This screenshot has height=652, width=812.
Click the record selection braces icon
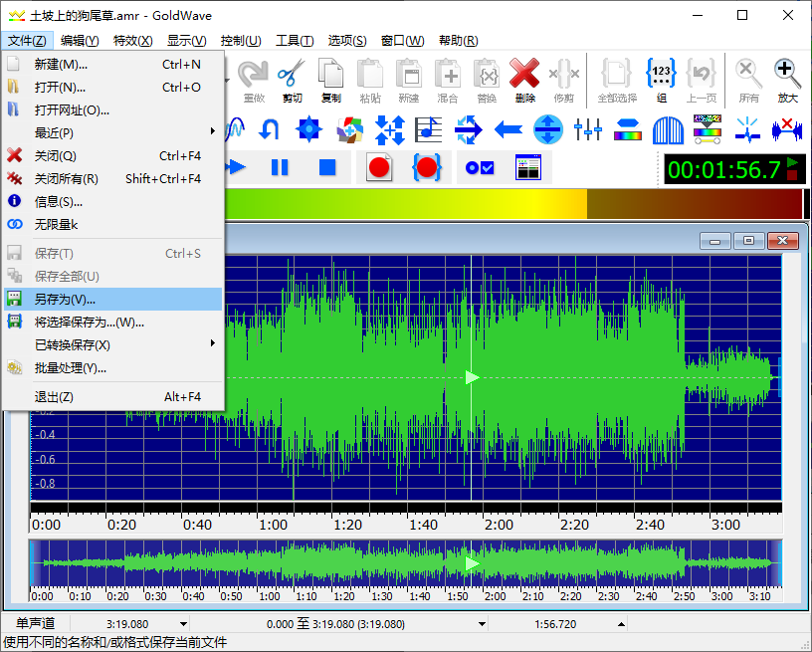point(427,167)
